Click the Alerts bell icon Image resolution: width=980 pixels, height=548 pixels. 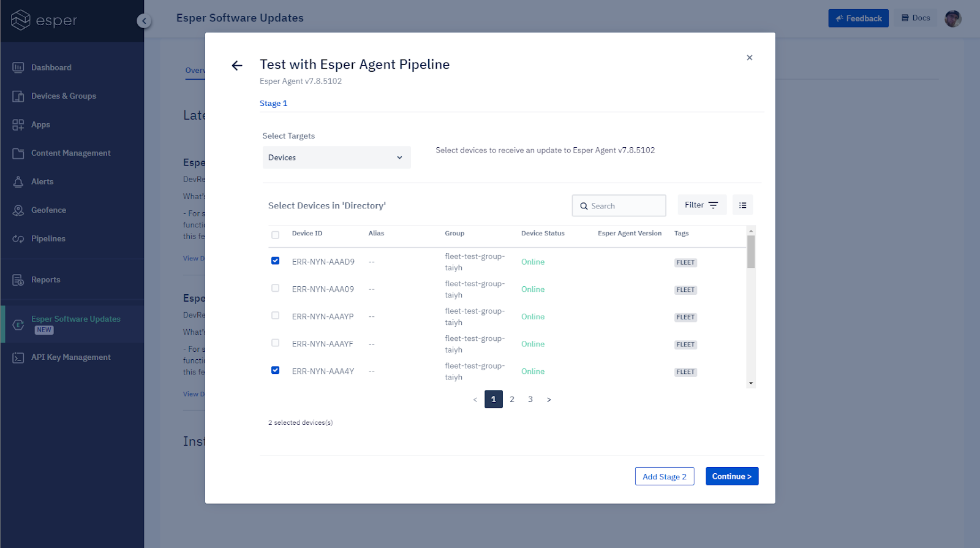[x=18, y=182]
